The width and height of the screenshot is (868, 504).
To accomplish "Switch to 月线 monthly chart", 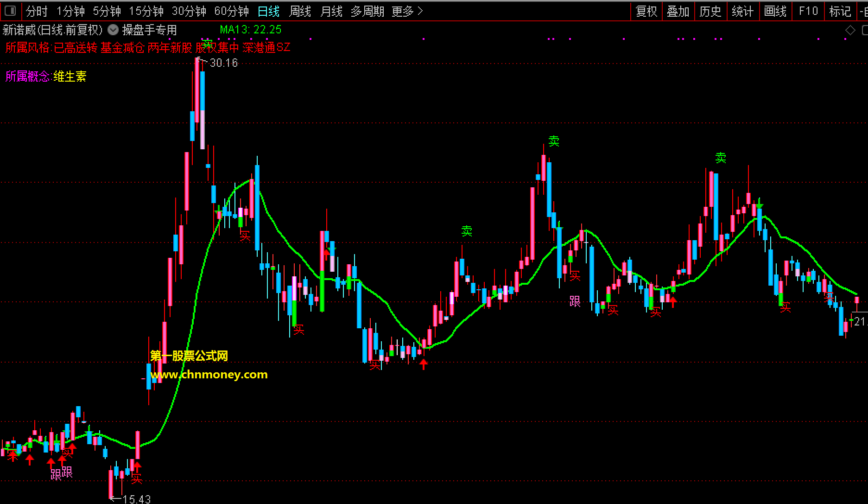I will [331, 11].
